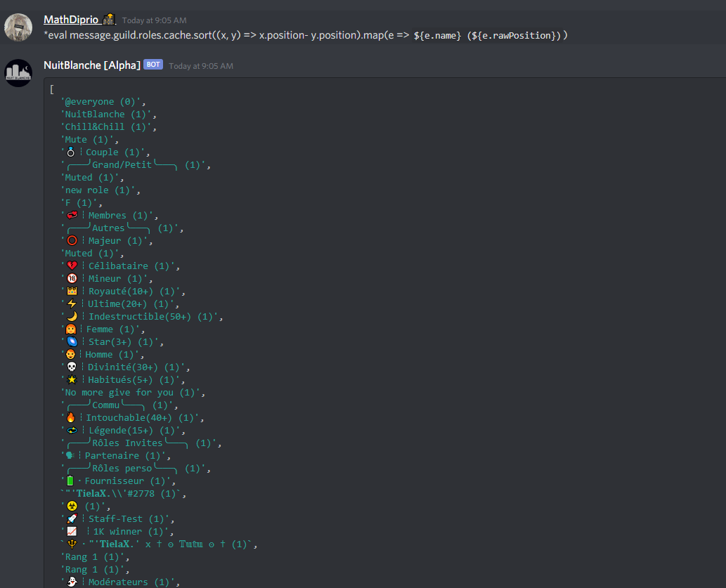Click the red circle emoji before Majeur
The image size is (726, 588).
pos(72,240)
